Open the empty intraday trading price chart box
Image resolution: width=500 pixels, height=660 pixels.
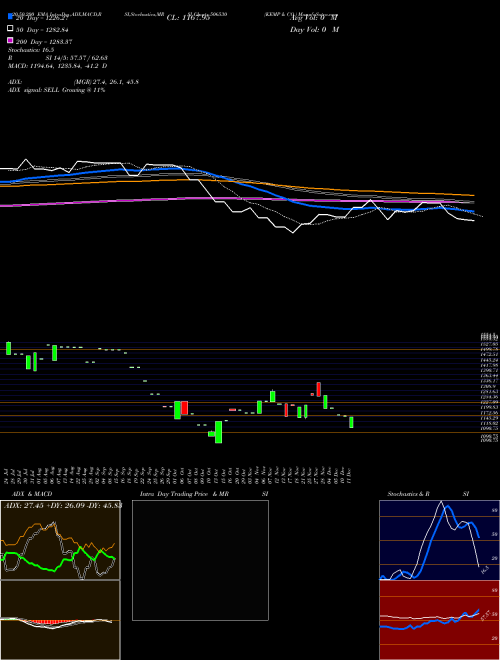tap(200, 560)
